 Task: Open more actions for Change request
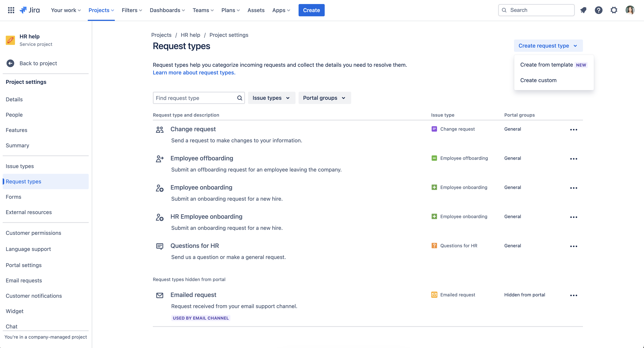point(574,130)
